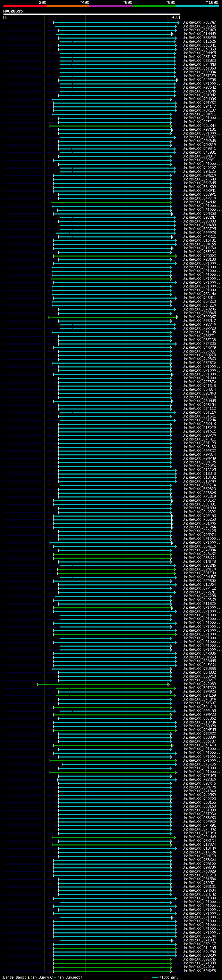Click the purple ~60% identity color segment

click(111, 6)
